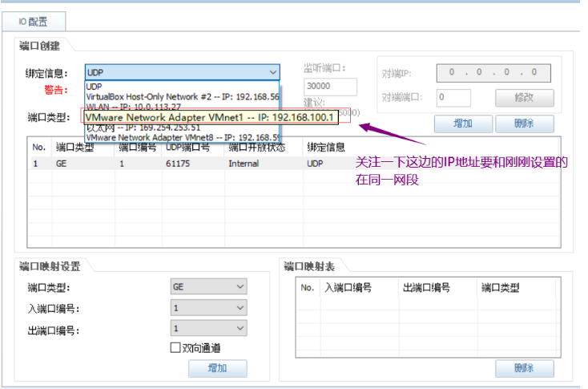Select UDP option in binding list
588x389 pixels.
point(183,87)
